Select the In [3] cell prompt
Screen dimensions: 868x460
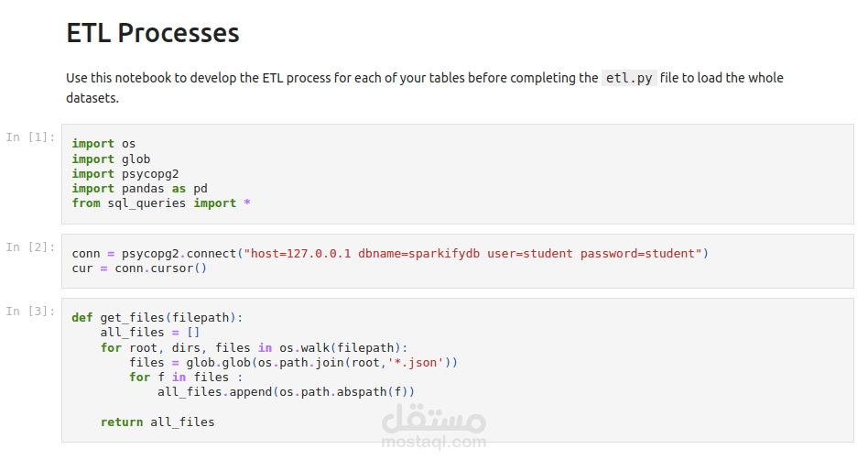[x=30, y=311]
